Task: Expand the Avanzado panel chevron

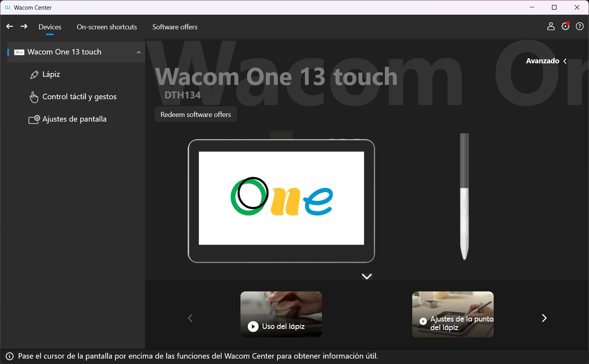Action: [x=565, y=61]
